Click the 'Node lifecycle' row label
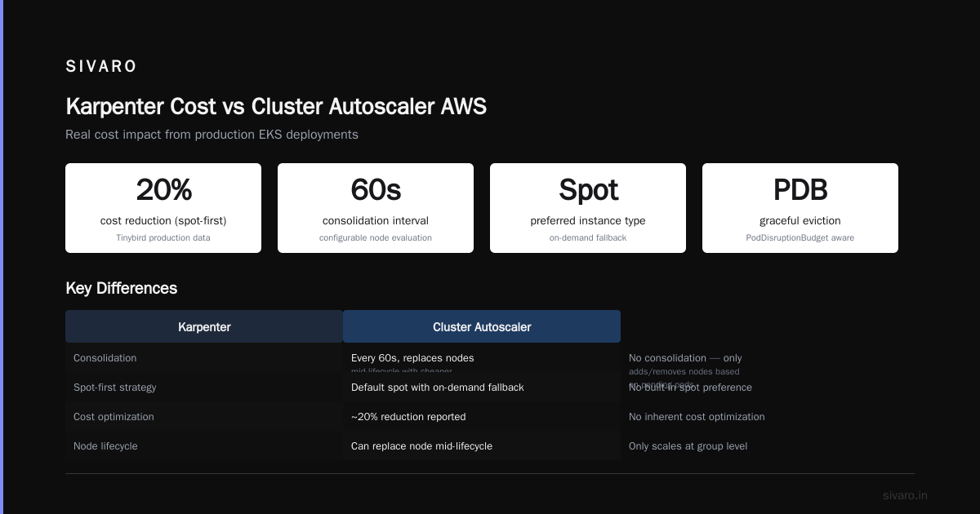This screenshot has height=514, width=980. coord(105,446)
